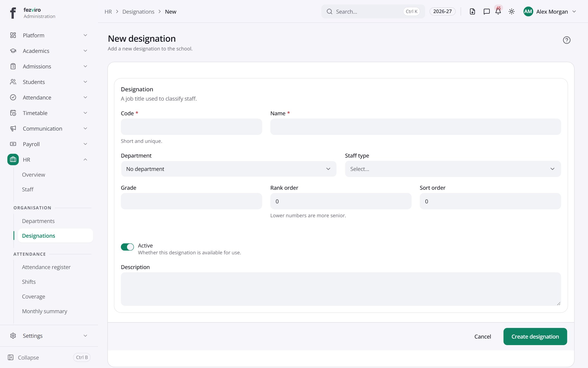The width and height of the screenshot is (588, 368).
Task: Click the Payroll banknote icon
Action: 13,144
